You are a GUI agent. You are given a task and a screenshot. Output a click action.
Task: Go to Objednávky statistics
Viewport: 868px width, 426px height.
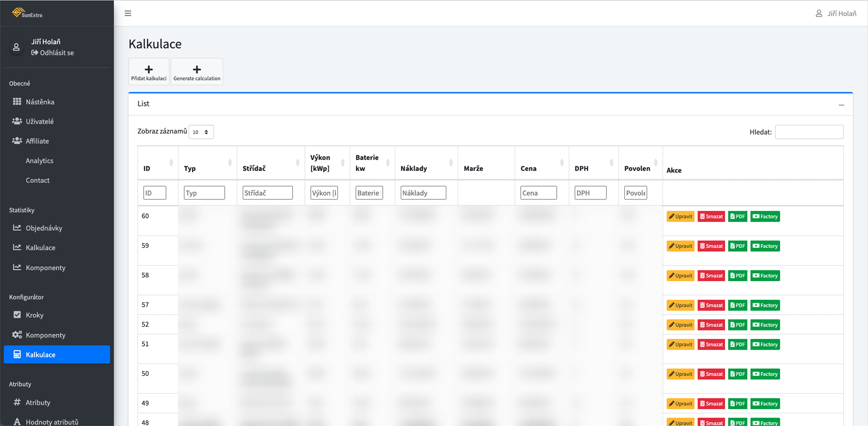click(44, 228)
